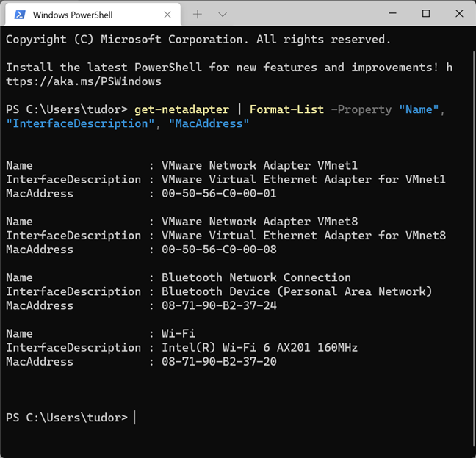Click the PowerShell icon in the tab
476x458 pixels.
[20, 15]
